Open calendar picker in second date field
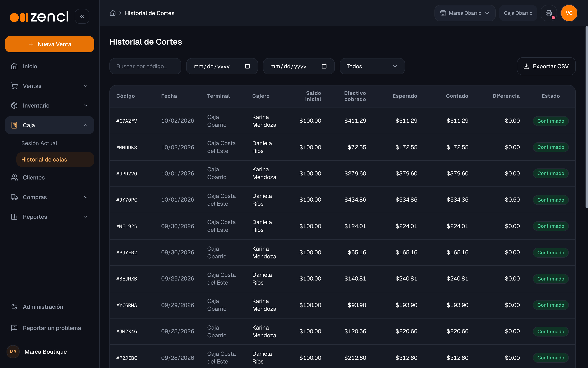The height and width of the screenshot is (368, 588). click(x=324, y=66)
